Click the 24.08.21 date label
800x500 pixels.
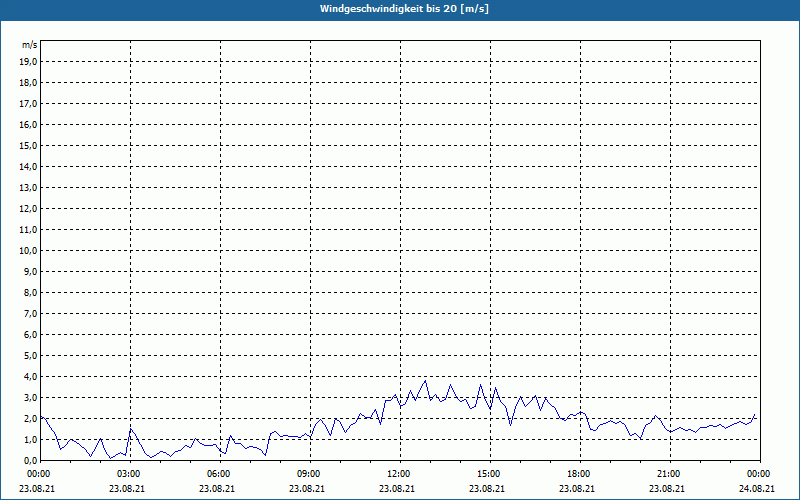coord(759,488)
